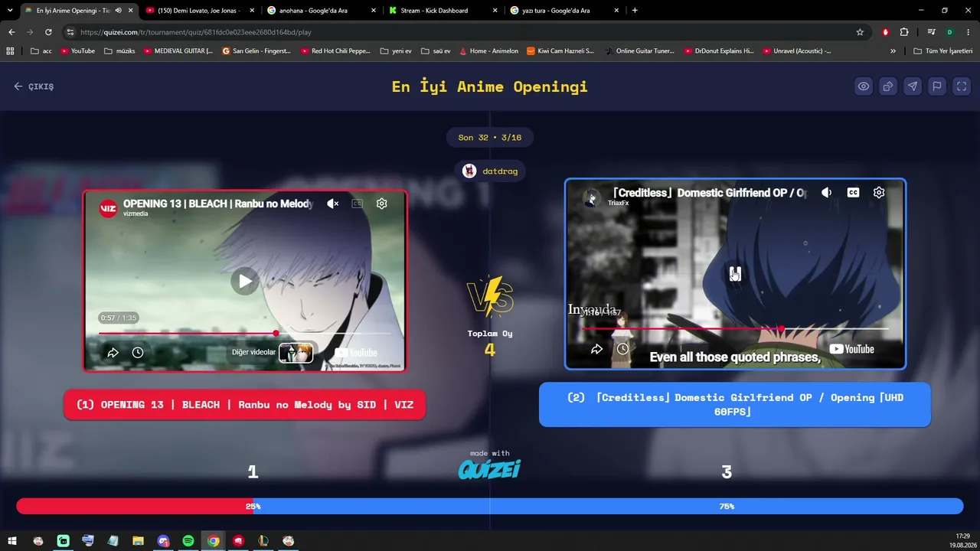
Task: Open the tab search dropdown
Action: (x=10, y=11)
